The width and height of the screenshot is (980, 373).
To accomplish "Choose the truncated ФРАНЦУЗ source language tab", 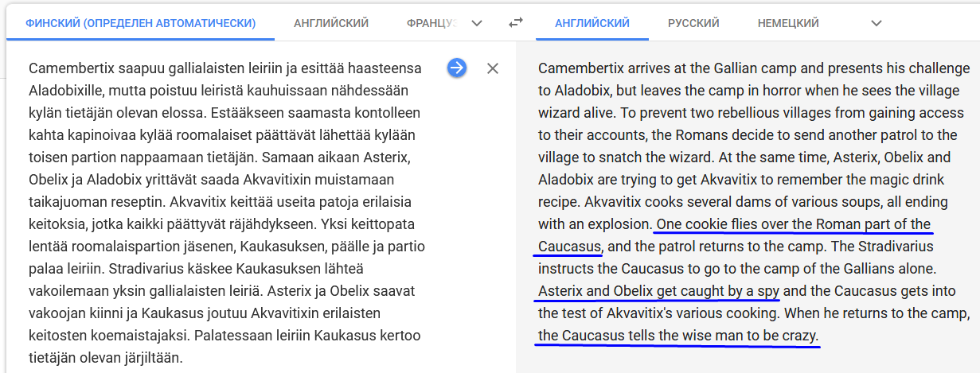I will pyautogui.click(x=431, y=23).
